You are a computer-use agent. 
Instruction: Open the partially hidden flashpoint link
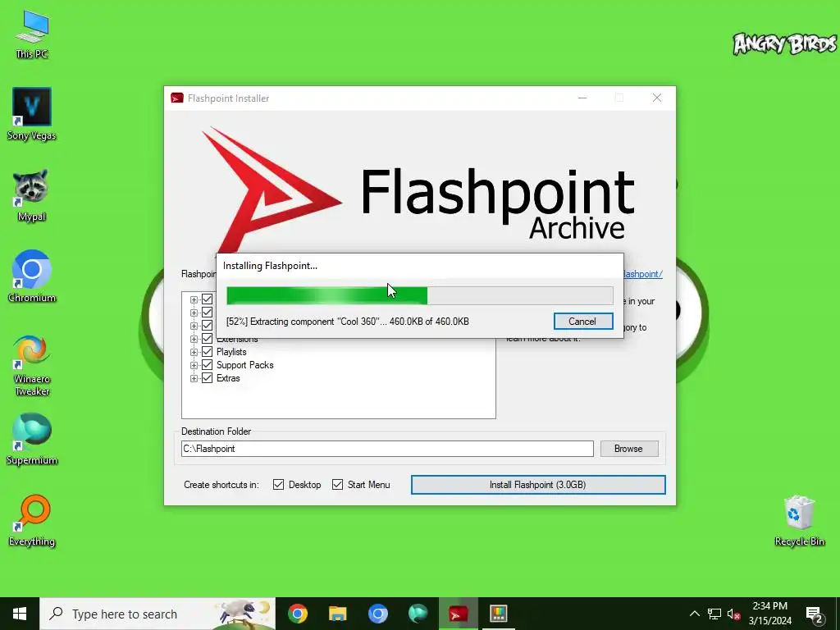coord(643,274)
